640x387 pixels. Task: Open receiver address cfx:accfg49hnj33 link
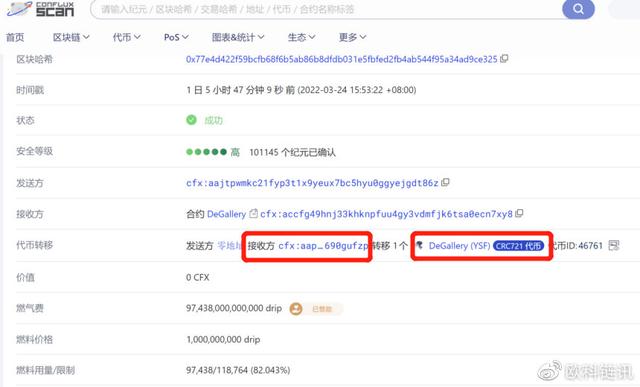(x=386, y=214)
